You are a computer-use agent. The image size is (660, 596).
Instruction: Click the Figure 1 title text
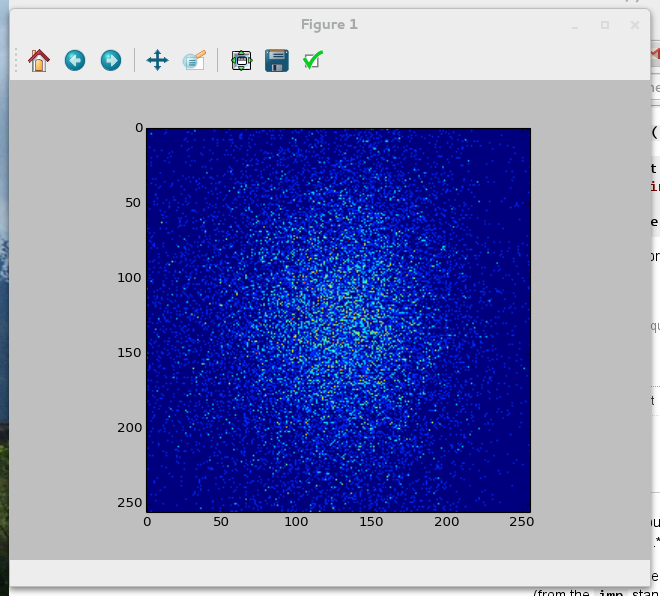[329, 25]
